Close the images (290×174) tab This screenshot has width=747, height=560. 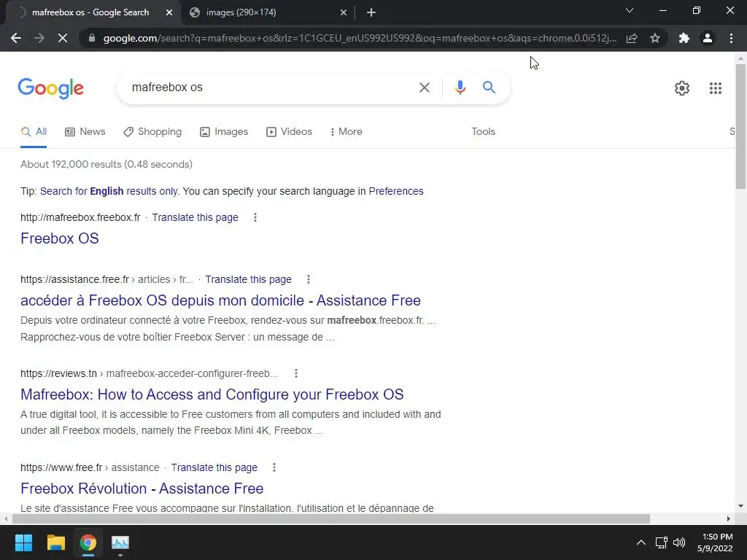pyautogui.click(x=344, y=13)
